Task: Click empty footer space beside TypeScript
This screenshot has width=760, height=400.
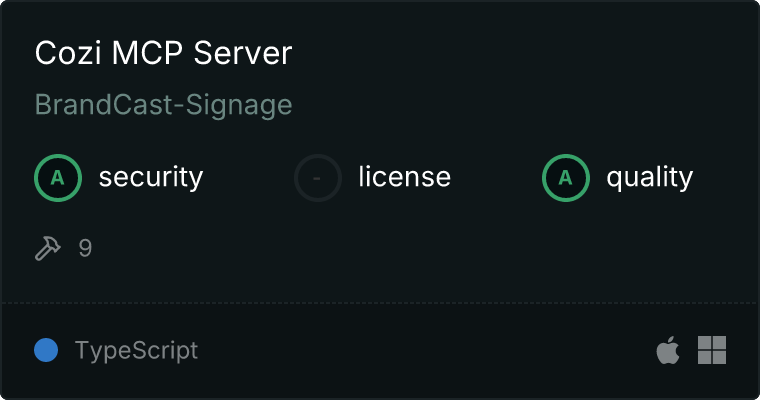Action: 420,350
